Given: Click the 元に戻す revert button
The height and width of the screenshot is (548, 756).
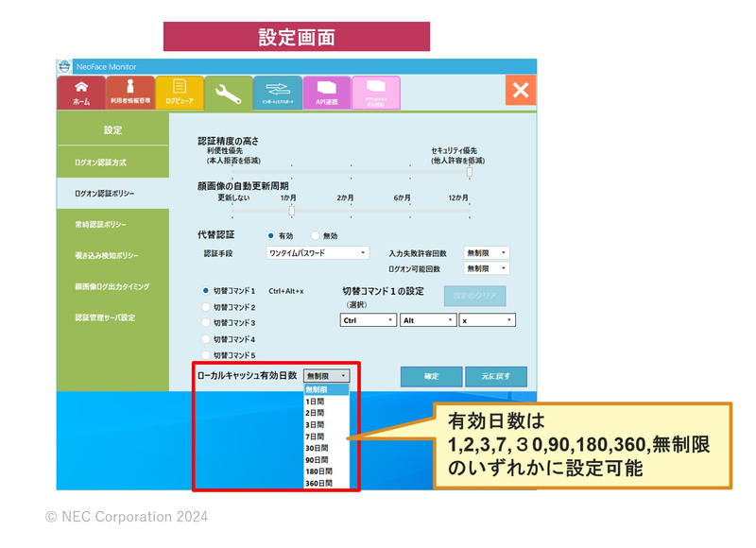Looking at the screenshot, I should point(495,376).
